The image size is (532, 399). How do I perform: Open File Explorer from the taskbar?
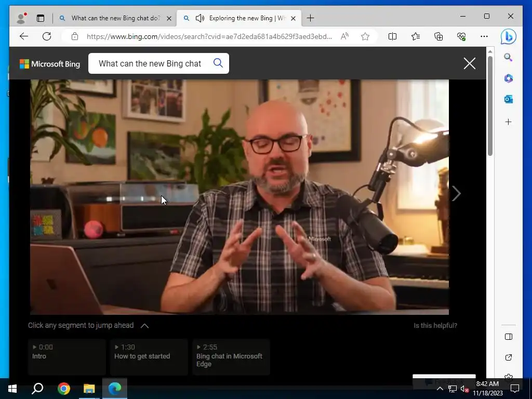[89, 389]
